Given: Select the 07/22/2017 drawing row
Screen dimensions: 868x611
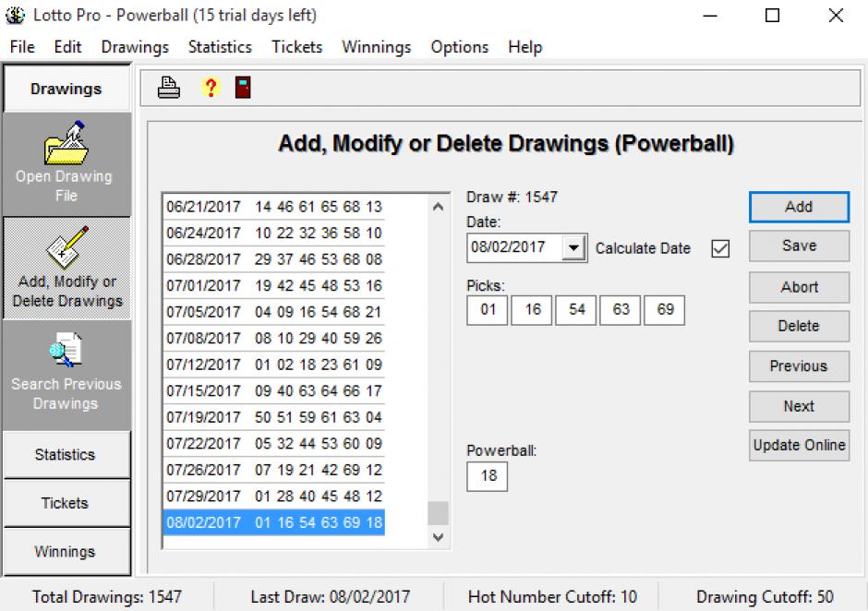Looking at the screenshot, I should (x=274, y=444).
